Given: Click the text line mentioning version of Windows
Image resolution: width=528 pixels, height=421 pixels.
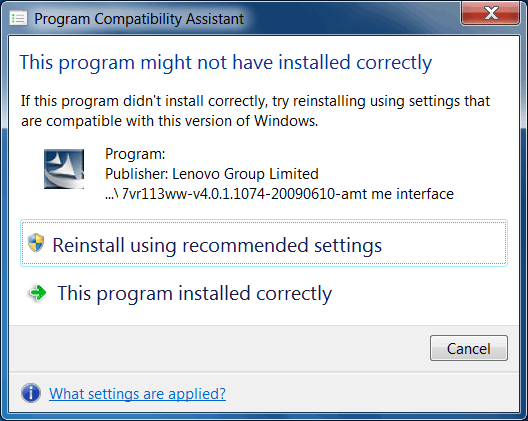Looking at the screenshot, I should [x=169, y=121].
